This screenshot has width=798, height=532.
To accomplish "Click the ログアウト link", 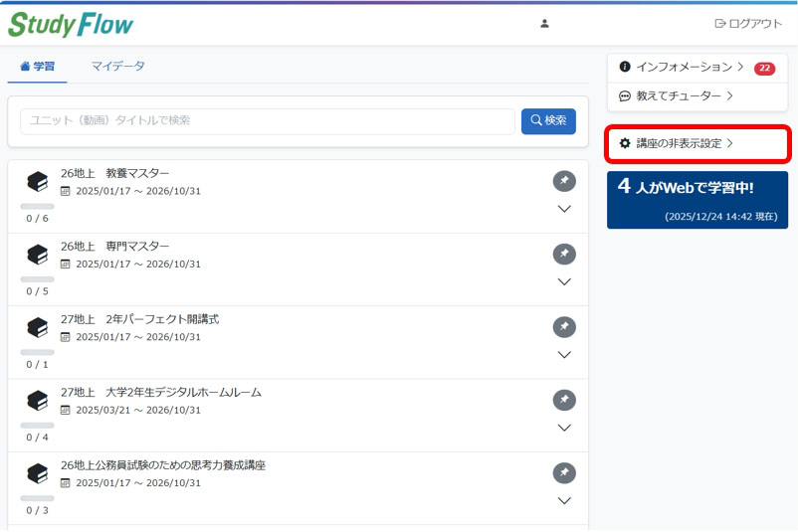I will (x=748, y=24).
